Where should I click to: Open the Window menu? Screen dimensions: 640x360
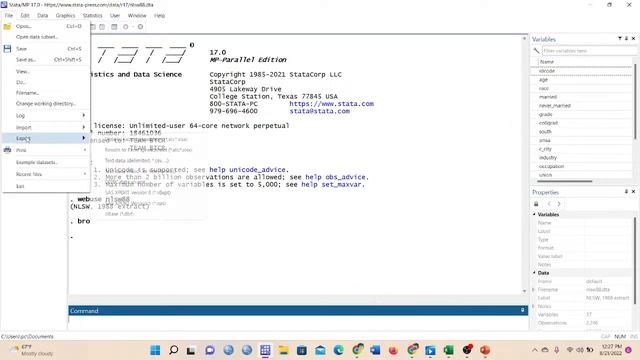[137, 16]
